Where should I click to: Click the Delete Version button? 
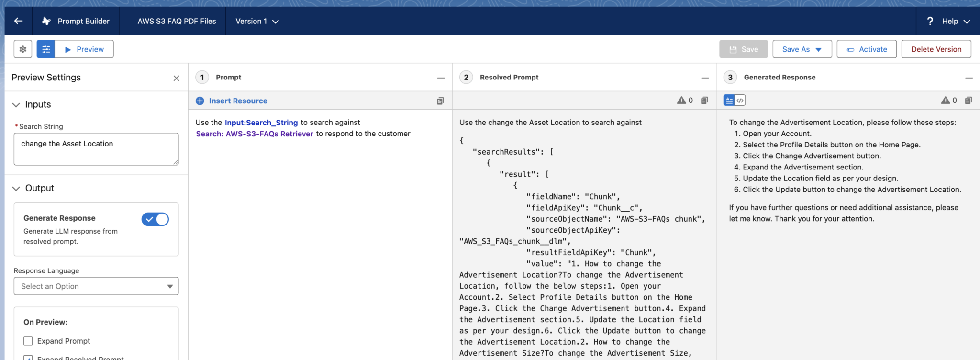click(x=936, y=49)
